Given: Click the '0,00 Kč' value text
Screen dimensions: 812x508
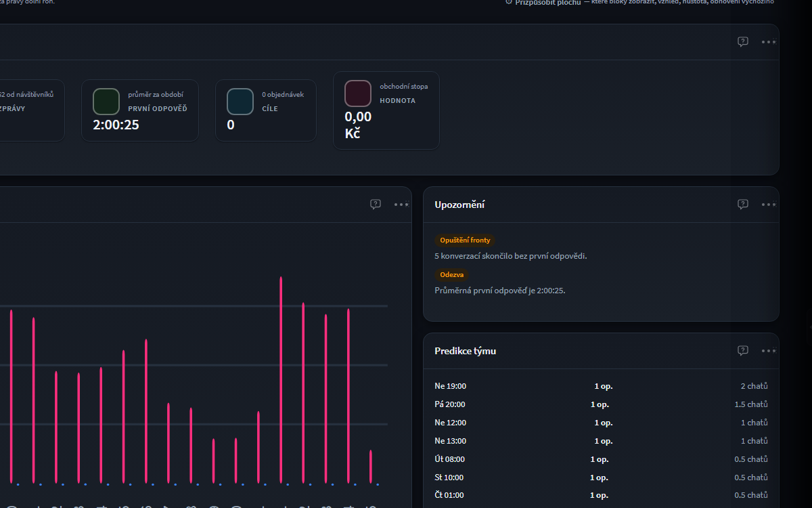Looking at the screenshot, I should tap(358, 125).
